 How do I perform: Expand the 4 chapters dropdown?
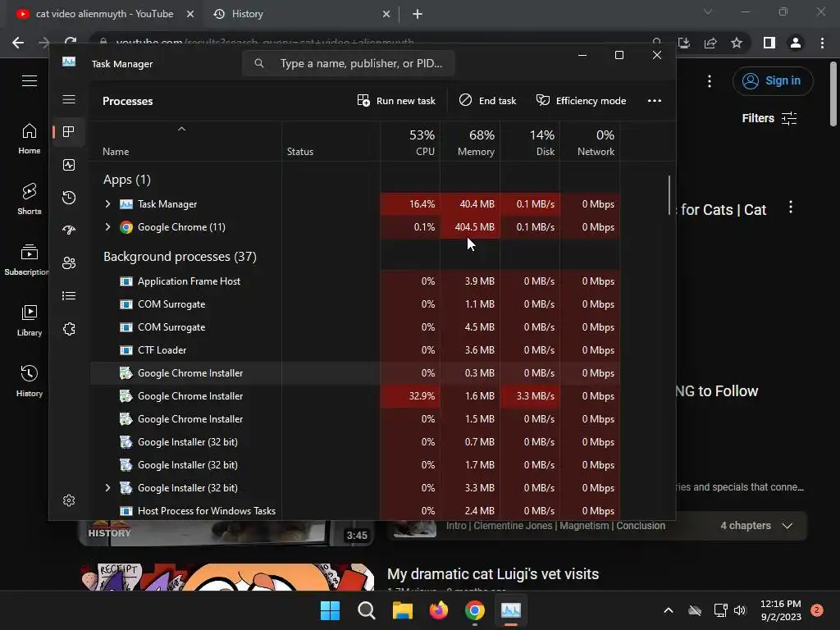point(756,526)
